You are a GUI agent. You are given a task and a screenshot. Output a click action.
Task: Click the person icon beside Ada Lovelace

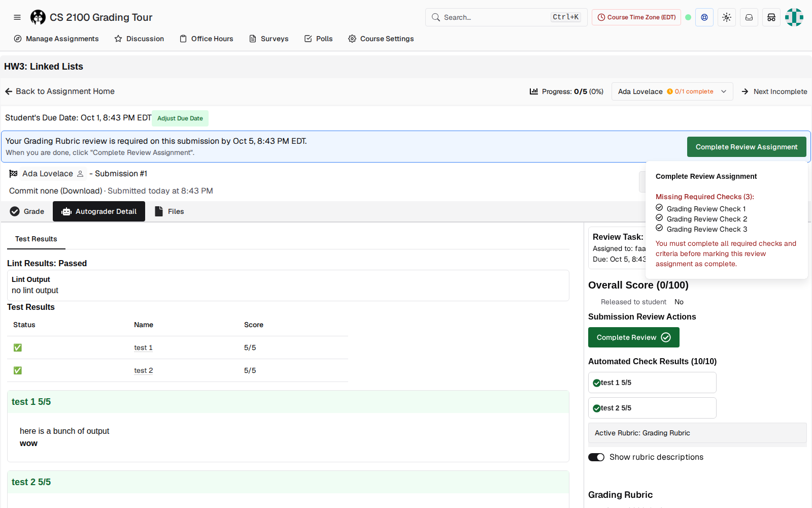point(80,174)
